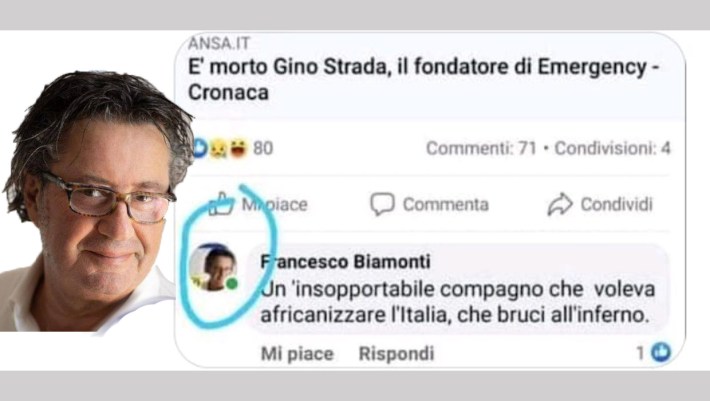Click the commenter's circular profile picture
The height and width of the screenshot is (401, 710).
click(x=213, y=267)
